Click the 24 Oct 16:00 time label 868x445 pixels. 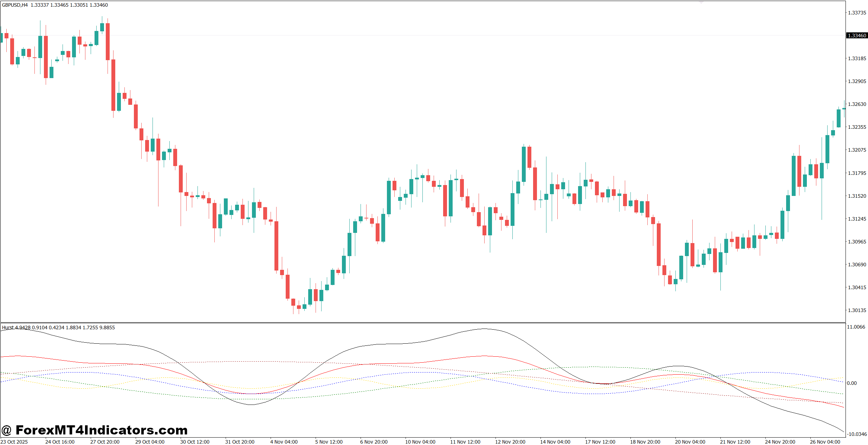[x=60, y=442]
